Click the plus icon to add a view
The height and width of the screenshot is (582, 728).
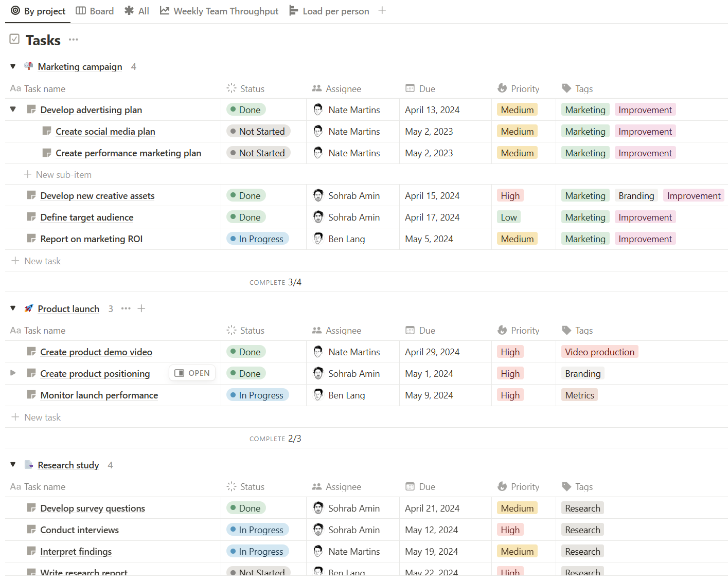coord(382,10)
